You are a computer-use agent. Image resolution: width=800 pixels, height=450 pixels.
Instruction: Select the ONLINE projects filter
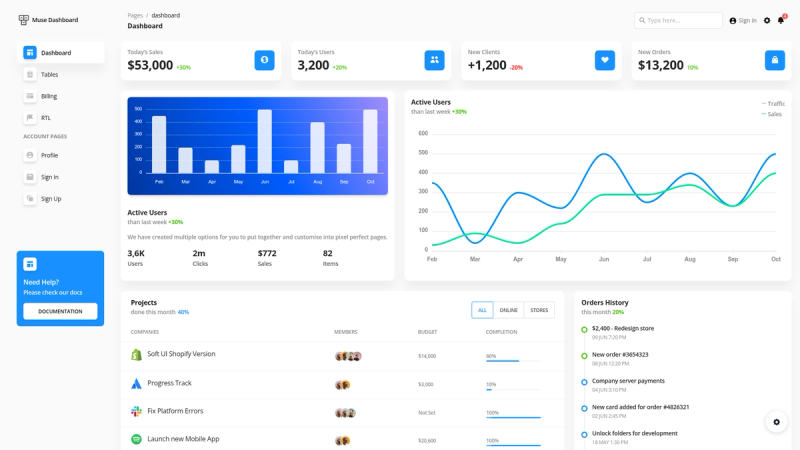pyautogui.click(x=508, y=310)
